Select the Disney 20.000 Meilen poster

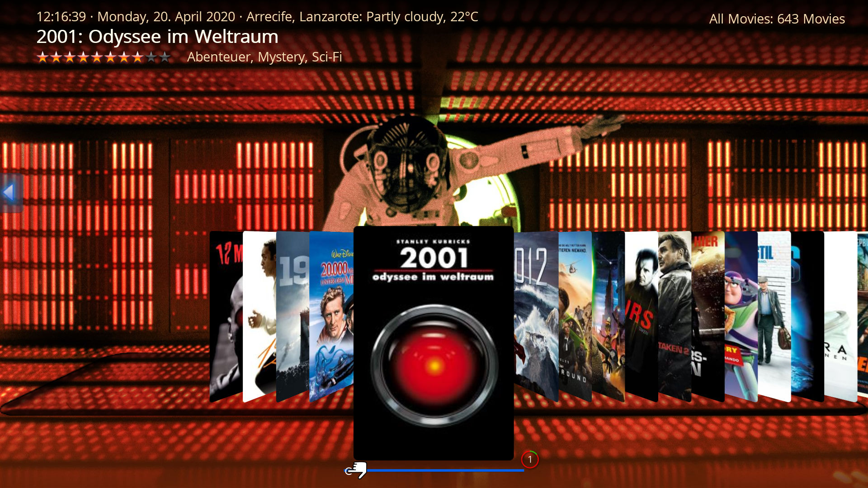[331, 316]
